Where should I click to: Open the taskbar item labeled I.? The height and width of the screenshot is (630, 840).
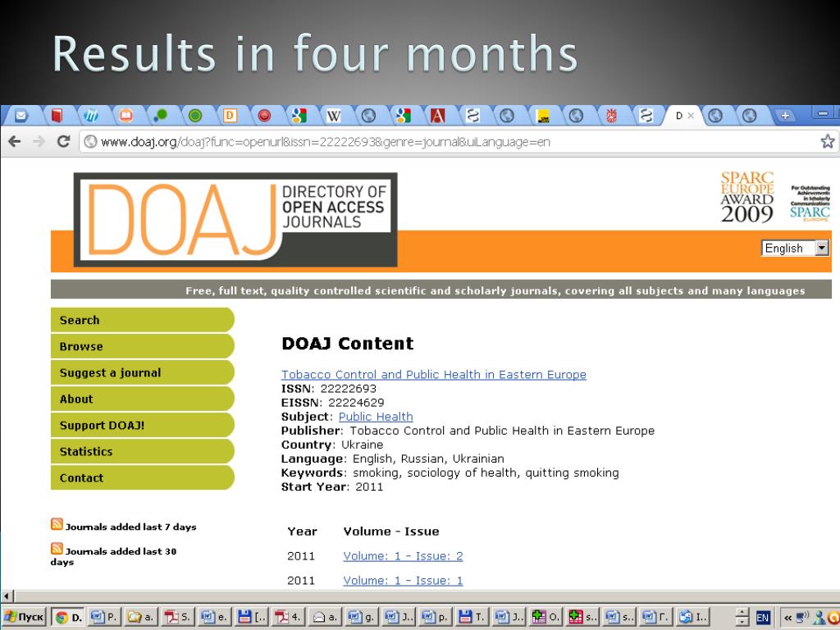(692, 617)
